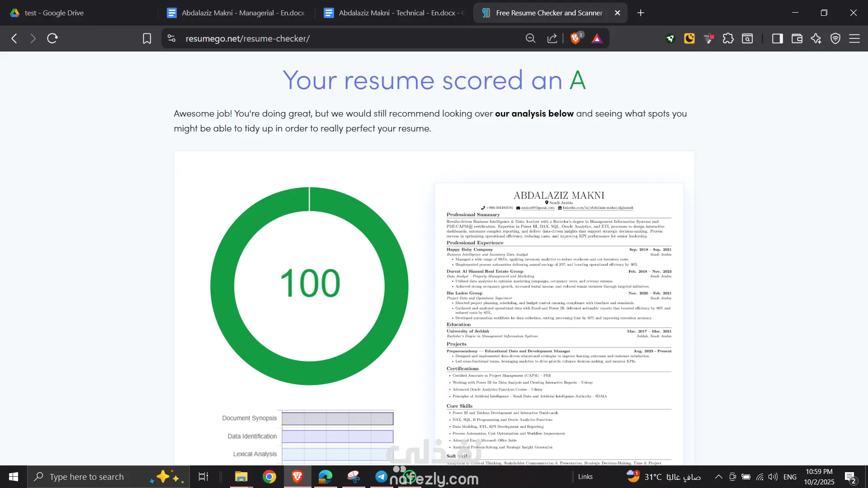Click the Brave Shields lion icon
The width and height of the screenshot is (868, 488).
(575, 38)
